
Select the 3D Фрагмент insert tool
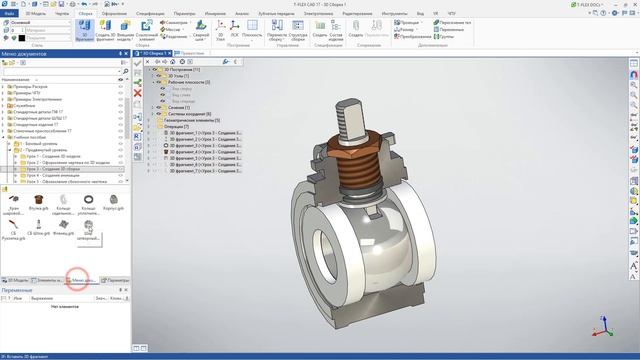tap(84, 31)
